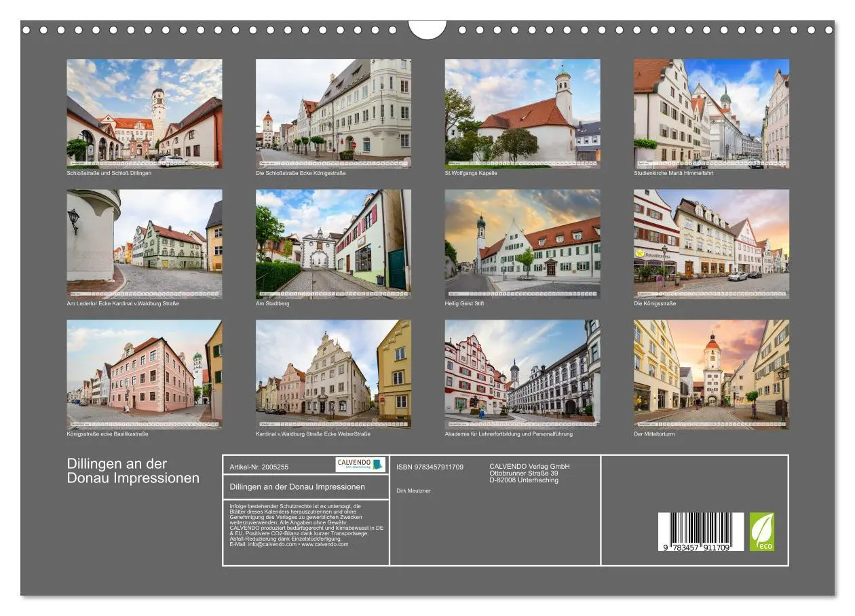Click the CALVENDO Verlag GmbH line
Image resolution: width=855 pixels, height=616 pixels.
coord(529,466)
